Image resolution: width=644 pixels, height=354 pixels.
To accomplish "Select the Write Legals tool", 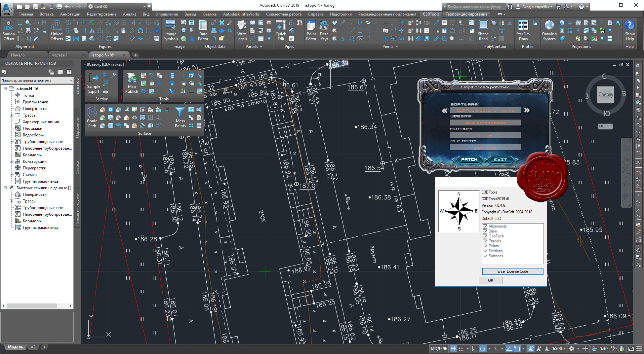I will tap(242, 30).
